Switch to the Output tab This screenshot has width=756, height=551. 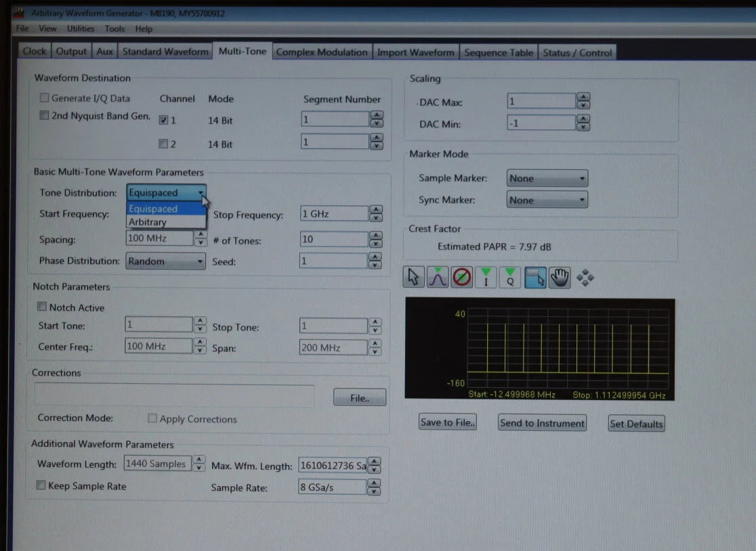(71, 51)
